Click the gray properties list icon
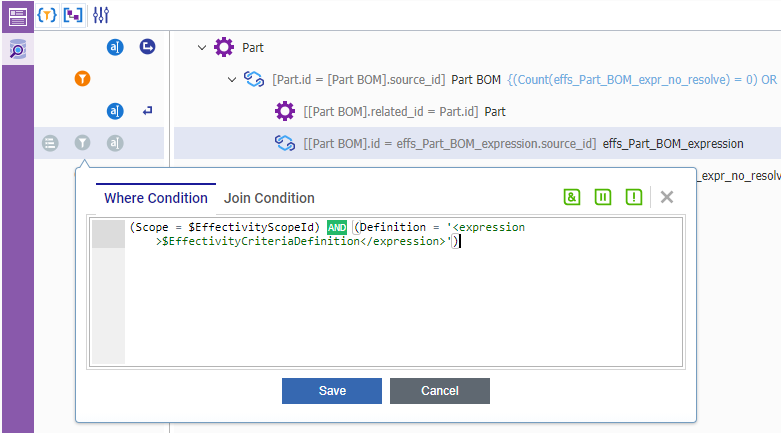The image size is (781, 433). (x=50, y=144)
